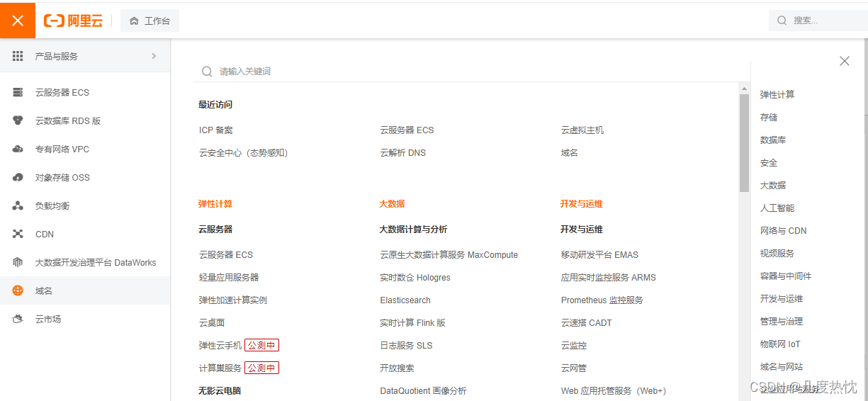Click the 云市场 sidebar icon
The width and height of the screenshot is (868, 401).
pos(18,319)
